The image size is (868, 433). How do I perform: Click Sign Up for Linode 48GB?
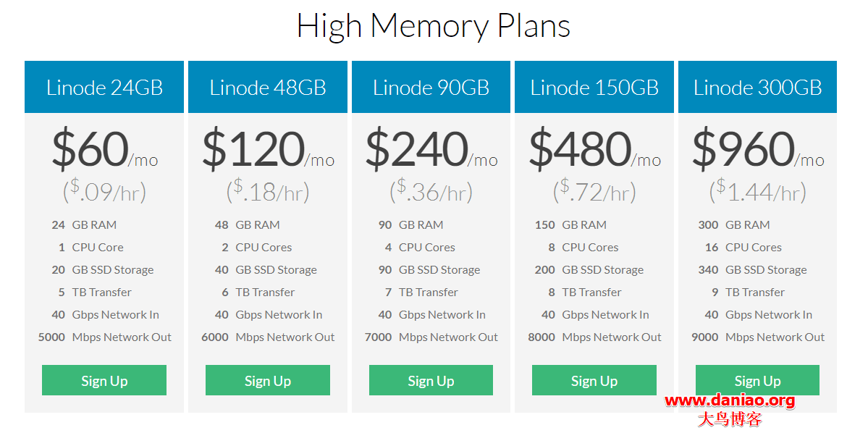tap(267, 381)
